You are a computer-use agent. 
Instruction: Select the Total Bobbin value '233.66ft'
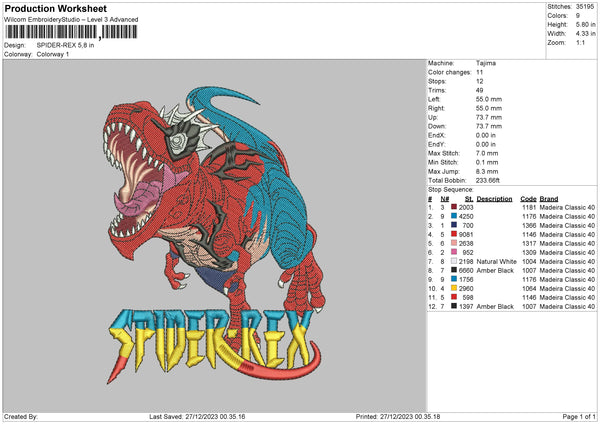tap(488, 180)
